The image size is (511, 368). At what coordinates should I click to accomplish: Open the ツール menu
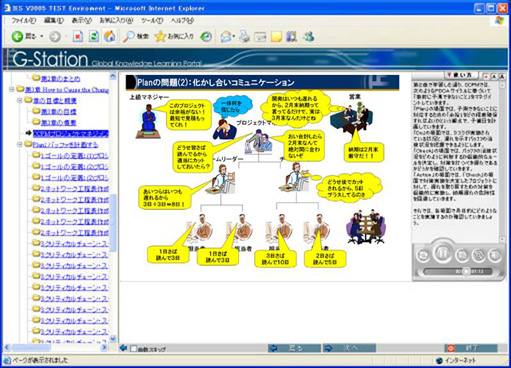152,20
